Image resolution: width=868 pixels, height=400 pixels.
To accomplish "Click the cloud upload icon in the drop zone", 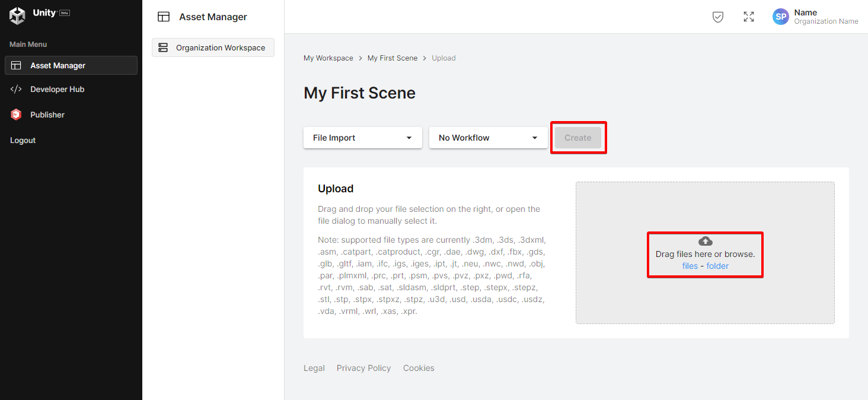I will coord(705,241).
